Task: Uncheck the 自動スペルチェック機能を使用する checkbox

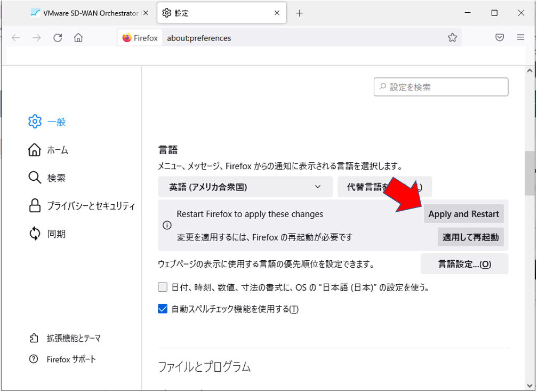Action: point(163,309)
